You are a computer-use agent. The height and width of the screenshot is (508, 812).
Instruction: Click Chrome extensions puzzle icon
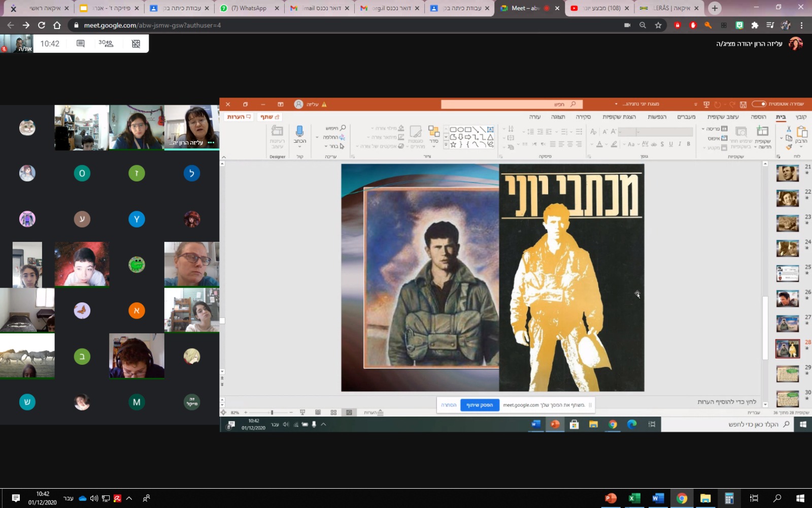click(755, 25)
